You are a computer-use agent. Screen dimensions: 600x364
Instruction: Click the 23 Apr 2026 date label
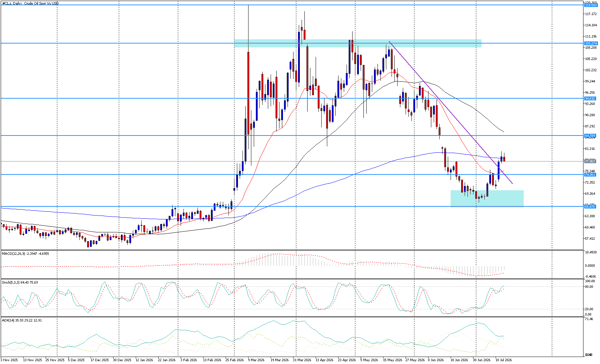pyautogui.click(x=347, y=360)
